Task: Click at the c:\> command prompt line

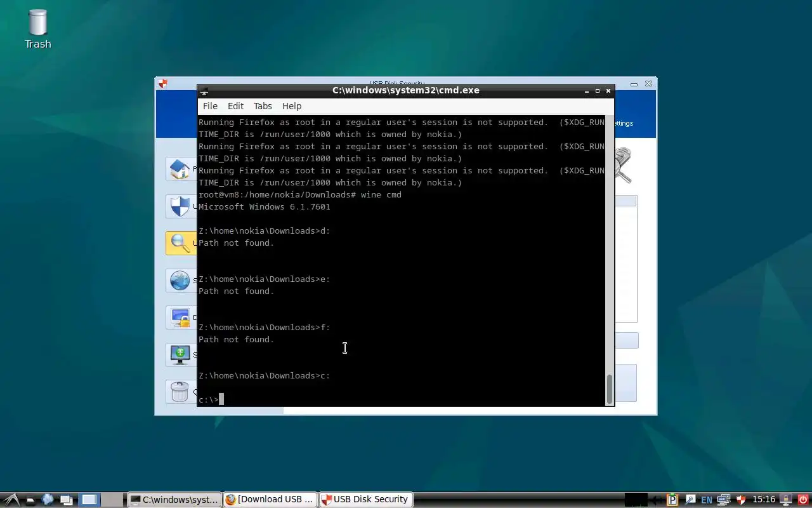Action: pos(211,399)
